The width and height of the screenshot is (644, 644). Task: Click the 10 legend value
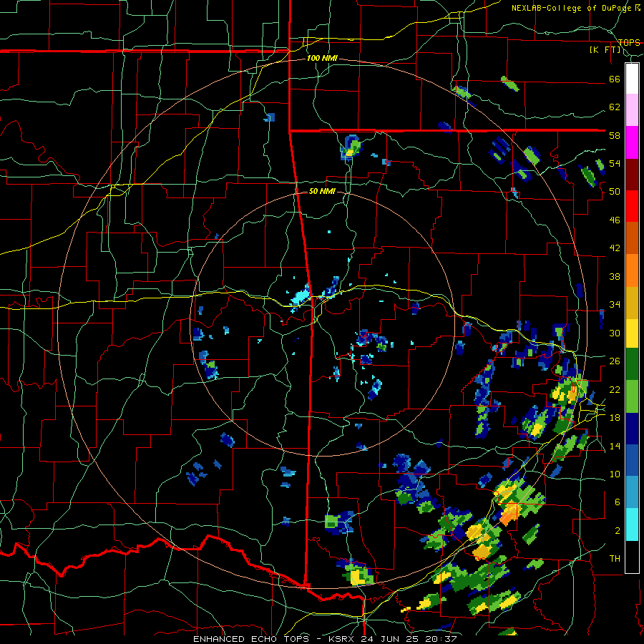click(615, 474)
